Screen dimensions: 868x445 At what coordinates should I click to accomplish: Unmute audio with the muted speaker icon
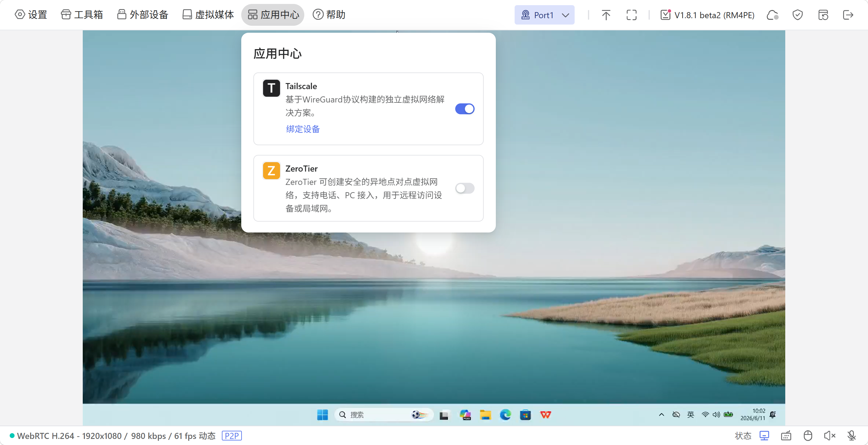829,436
